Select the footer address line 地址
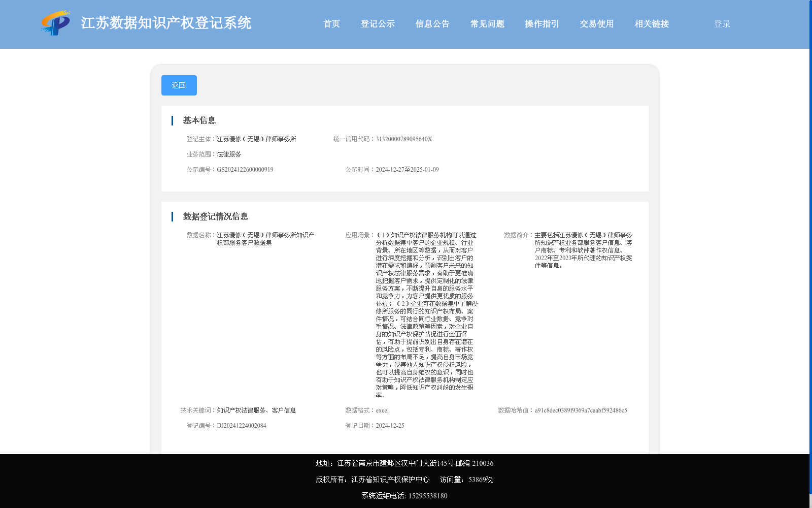812x508 pixels. (x=404, y=463)
